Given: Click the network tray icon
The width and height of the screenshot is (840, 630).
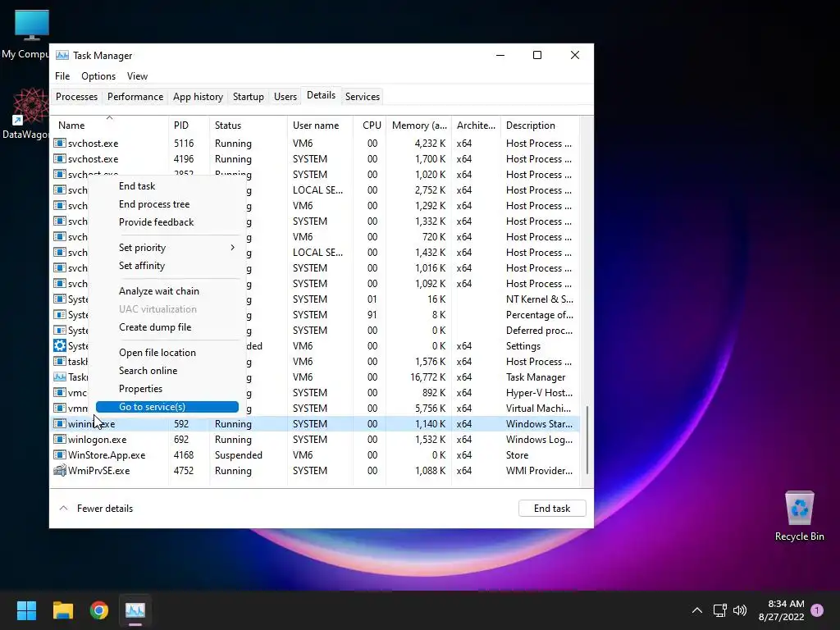Looking at the screenshot, I should 719,609.
